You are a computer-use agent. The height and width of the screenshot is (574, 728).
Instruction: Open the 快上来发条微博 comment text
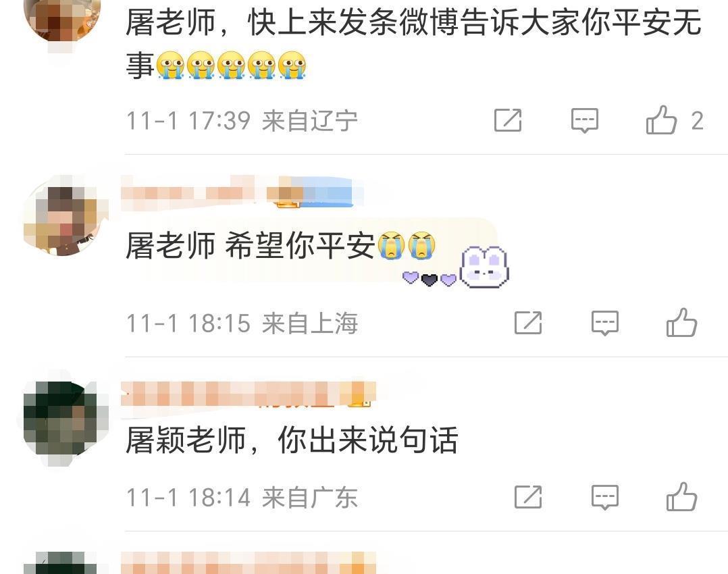(x=413, y=43)
